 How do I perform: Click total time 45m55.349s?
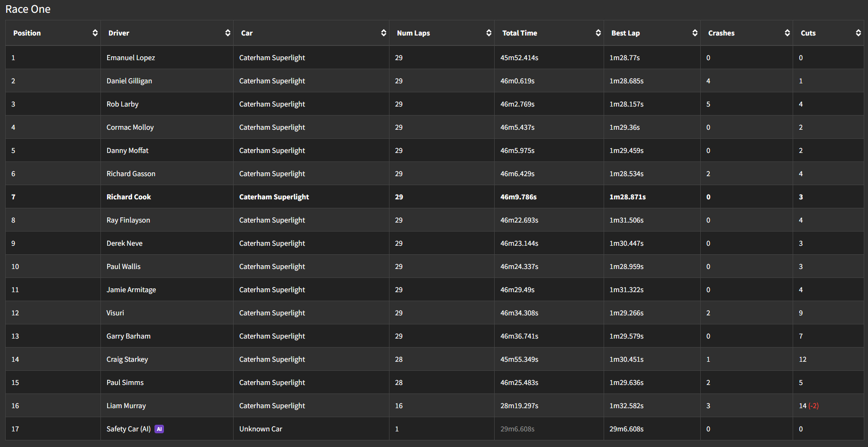(519, 359)
